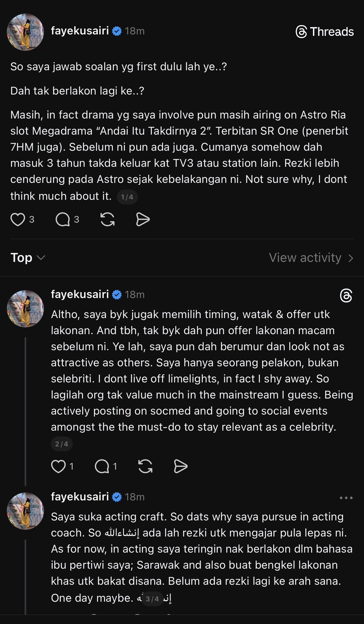Expand the Top sort dropdown
The width and height of the screenshot is (364, 624).
[x=28, y=258]
